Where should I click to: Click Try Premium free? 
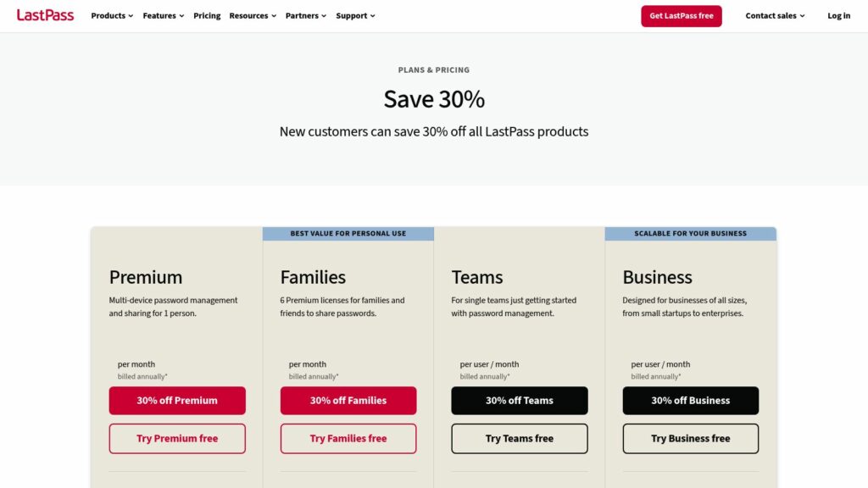[x=177, y=439]
